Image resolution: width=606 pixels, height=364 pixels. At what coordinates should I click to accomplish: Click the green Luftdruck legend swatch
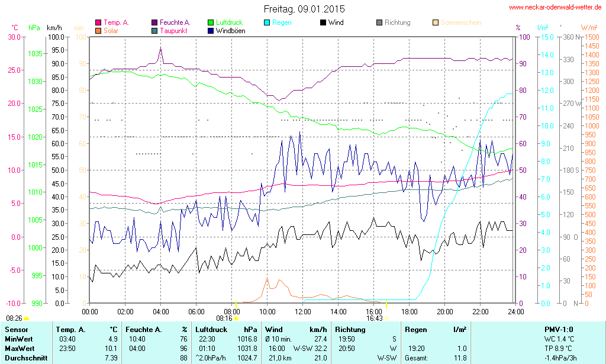pyautogui.click(x=211, y=22)
